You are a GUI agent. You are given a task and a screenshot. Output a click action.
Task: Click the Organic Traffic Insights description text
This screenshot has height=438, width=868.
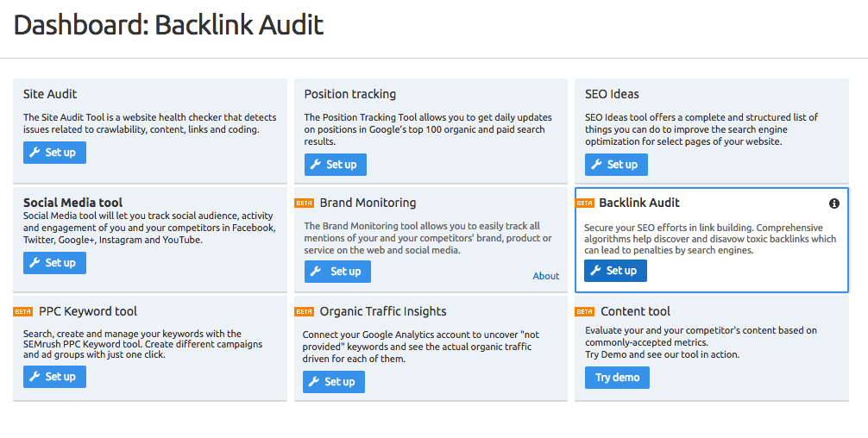(x=421, y=347)
